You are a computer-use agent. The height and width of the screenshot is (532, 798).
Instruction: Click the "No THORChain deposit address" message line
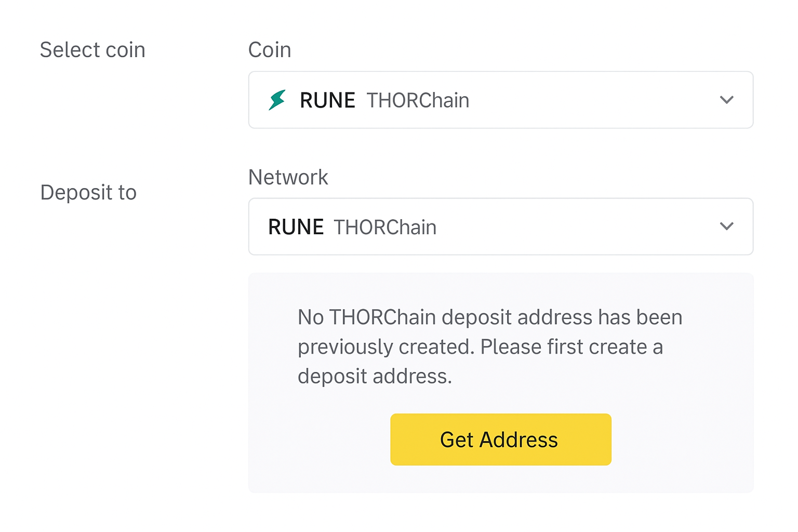click(x=489, y=317)
